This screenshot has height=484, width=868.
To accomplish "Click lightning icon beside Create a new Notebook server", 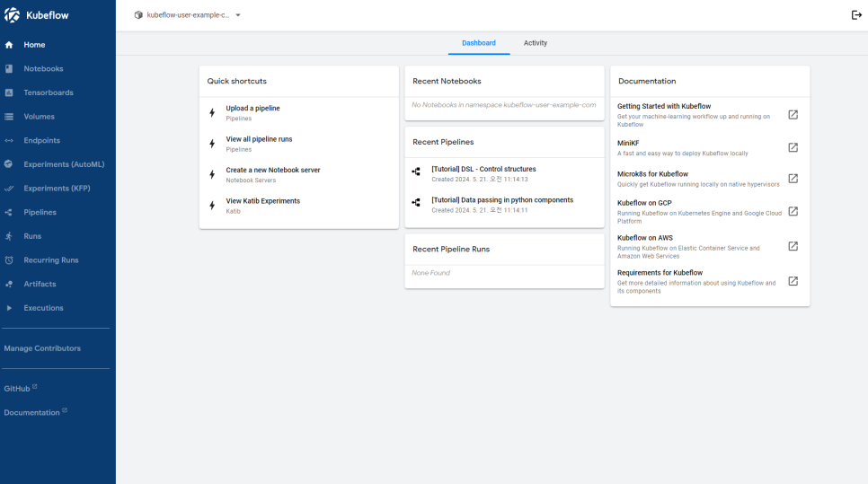I will tap(212, 175).
